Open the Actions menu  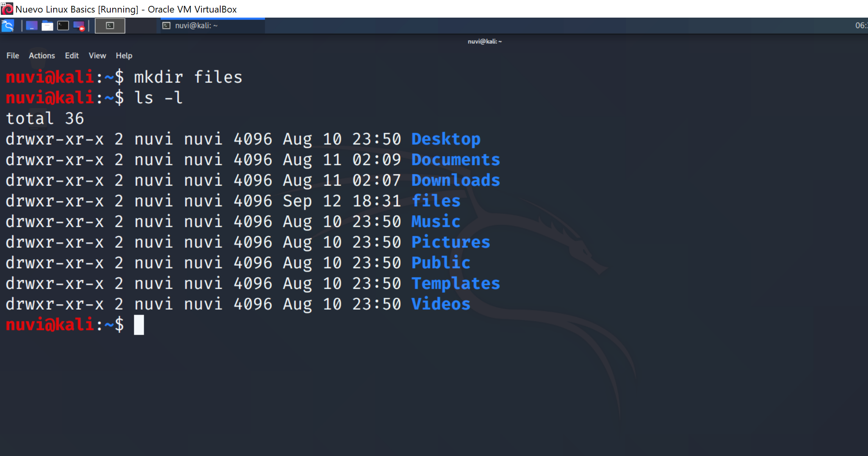[x=42, y=56]
